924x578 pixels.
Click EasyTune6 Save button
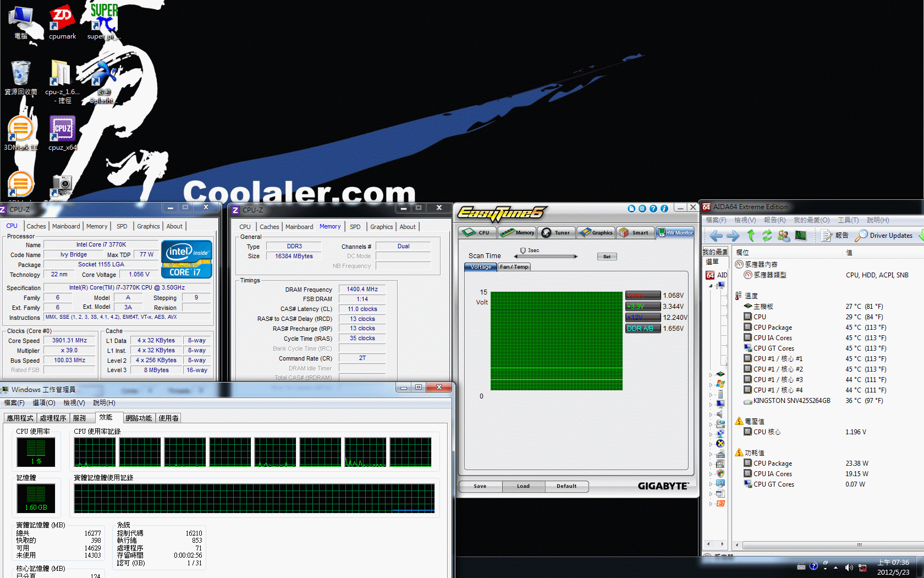coord(480,486)
